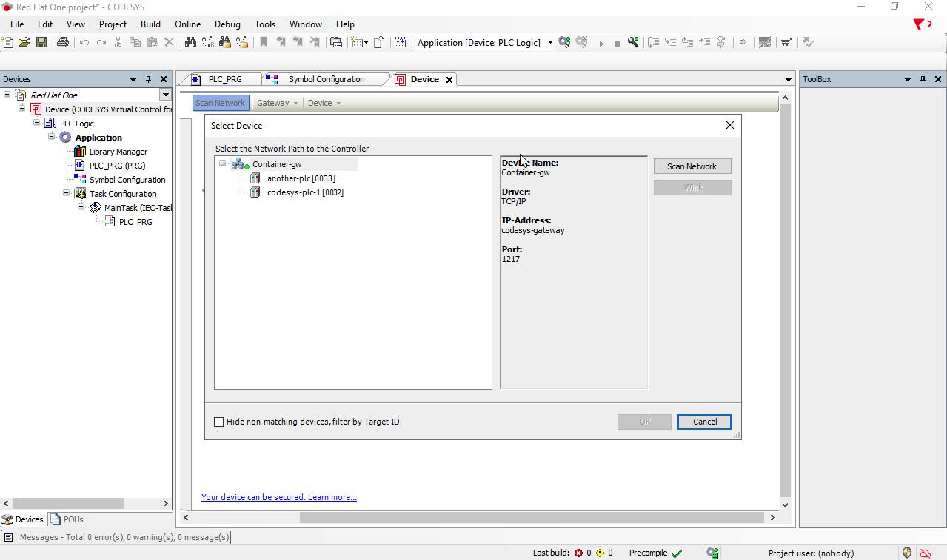Click the Show Next Statement arrow icon
947x560 pixels.
point(743,42)
